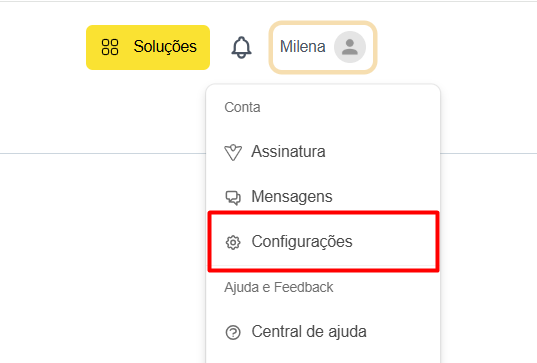Viewport: 537px width, 363px height.
Task: Go to help center via Central de ajuda text
Action: (309, 331)
